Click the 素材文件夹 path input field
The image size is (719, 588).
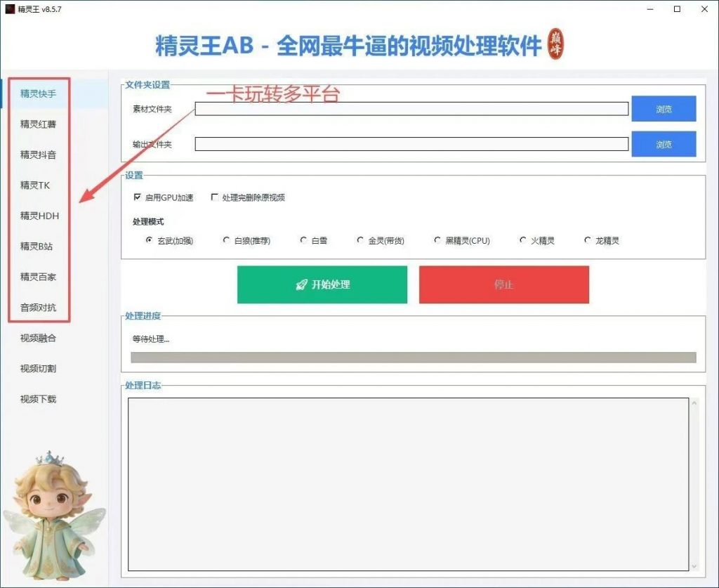411,109
